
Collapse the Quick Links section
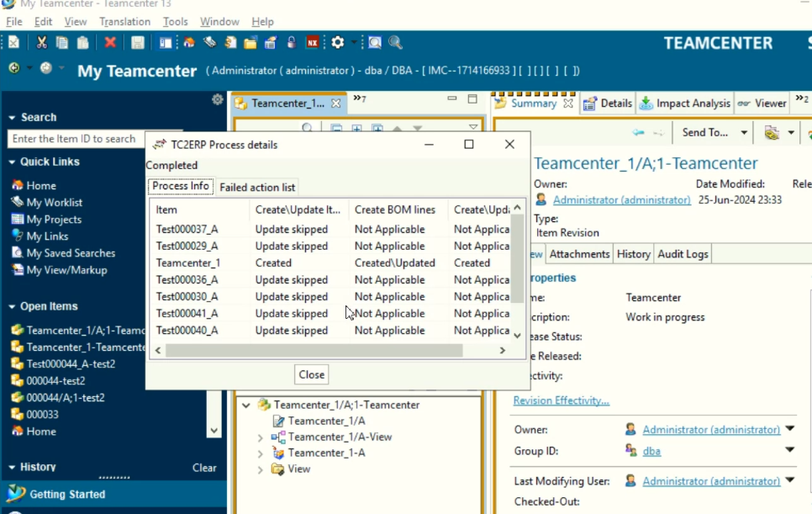click(12, 162)
